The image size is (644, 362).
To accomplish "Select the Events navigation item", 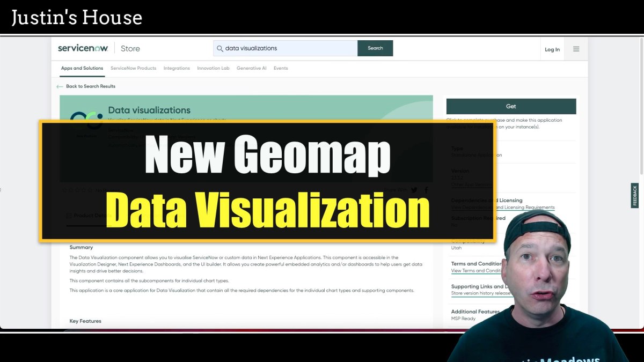I will (280, 68).
